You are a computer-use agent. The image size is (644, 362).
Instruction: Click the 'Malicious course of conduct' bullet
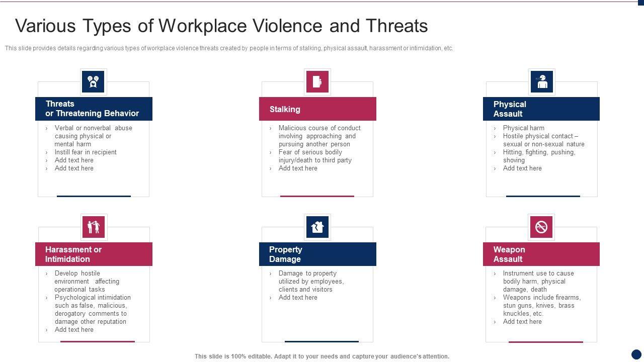pos(319,136)
